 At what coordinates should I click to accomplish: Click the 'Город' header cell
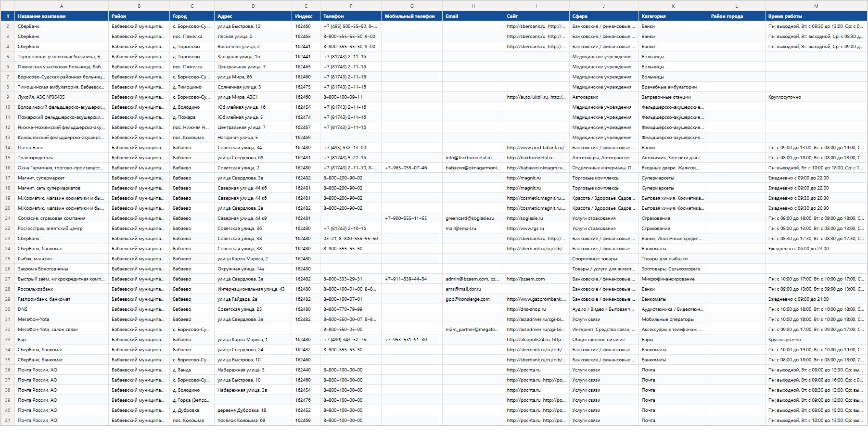192,16
